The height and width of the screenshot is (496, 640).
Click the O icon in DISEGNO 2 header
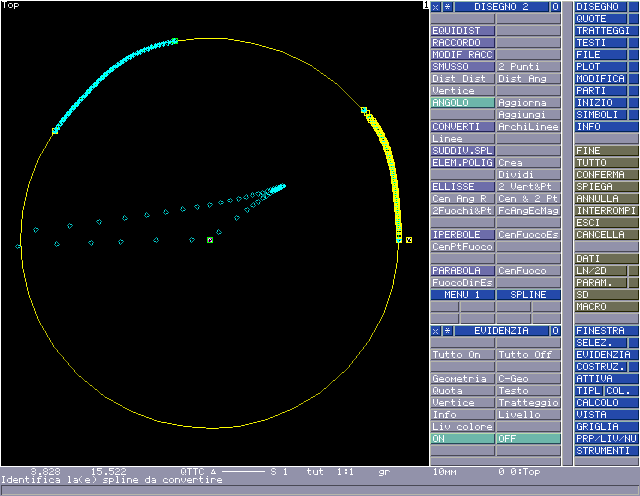coord(556,7)
